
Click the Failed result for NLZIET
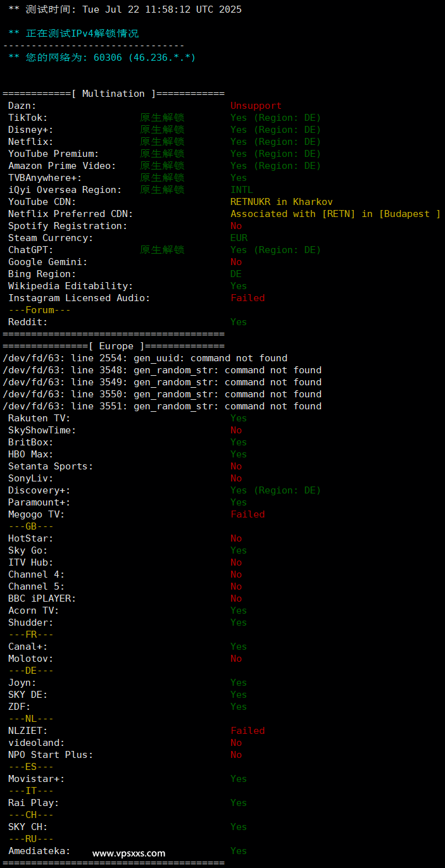(x=248, y=731)
